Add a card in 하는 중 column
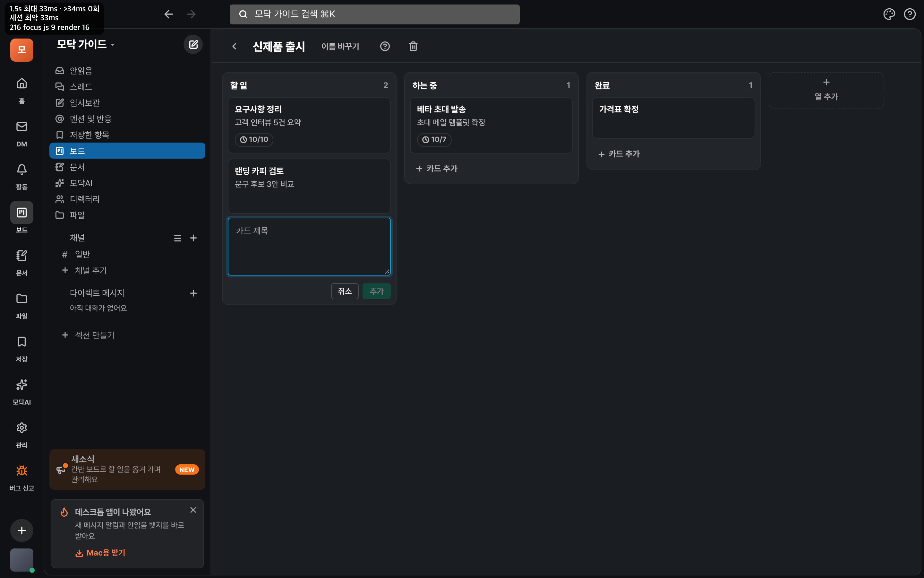Viewport: 924px width, 578px height. click(x=437, y=169)
